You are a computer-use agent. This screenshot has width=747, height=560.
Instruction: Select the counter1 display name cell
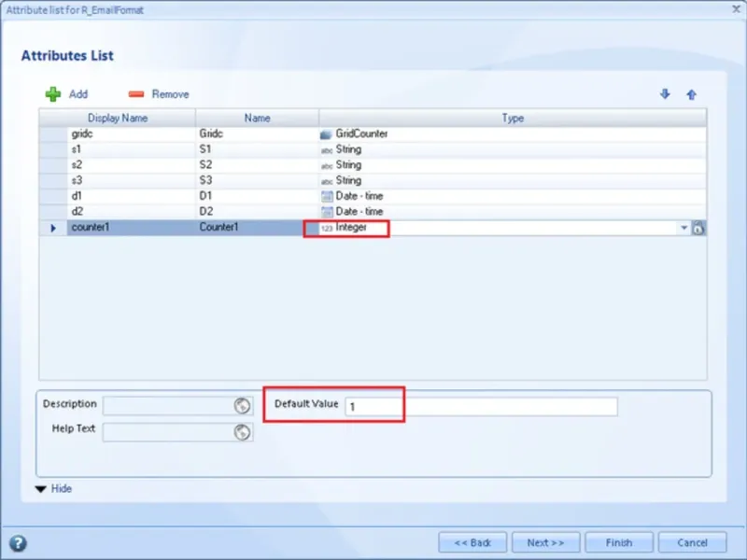(x=131, y=227)
